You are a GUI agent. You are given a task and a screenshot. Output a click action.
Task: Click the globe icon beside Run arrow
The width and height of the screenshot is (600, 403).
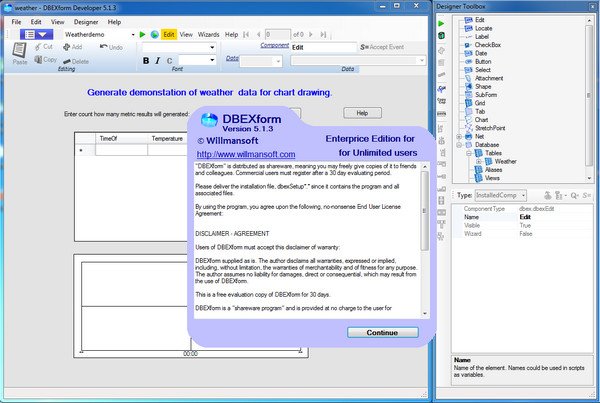[155, 34]
